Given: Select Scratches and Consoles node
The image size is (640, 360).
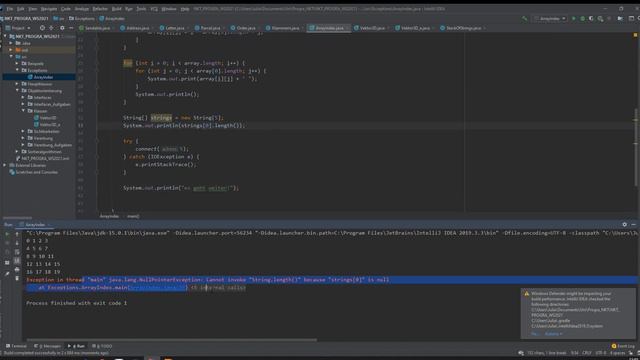Looking at the screenshot, I should 34,172.
